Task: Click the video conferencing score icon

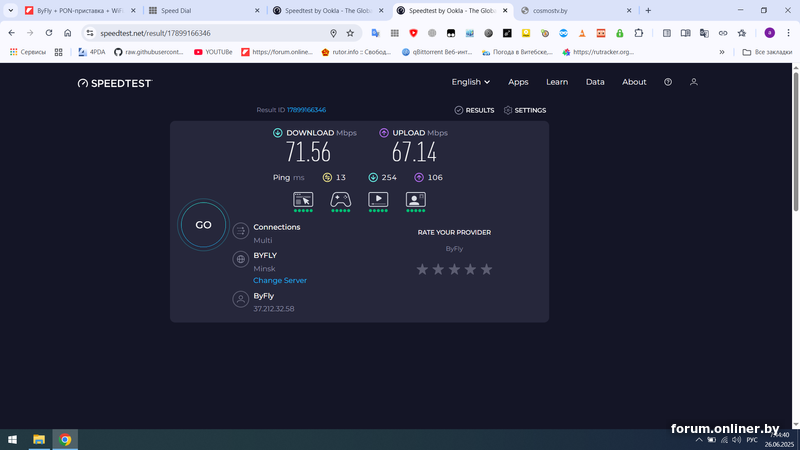Action: (416, 199)
